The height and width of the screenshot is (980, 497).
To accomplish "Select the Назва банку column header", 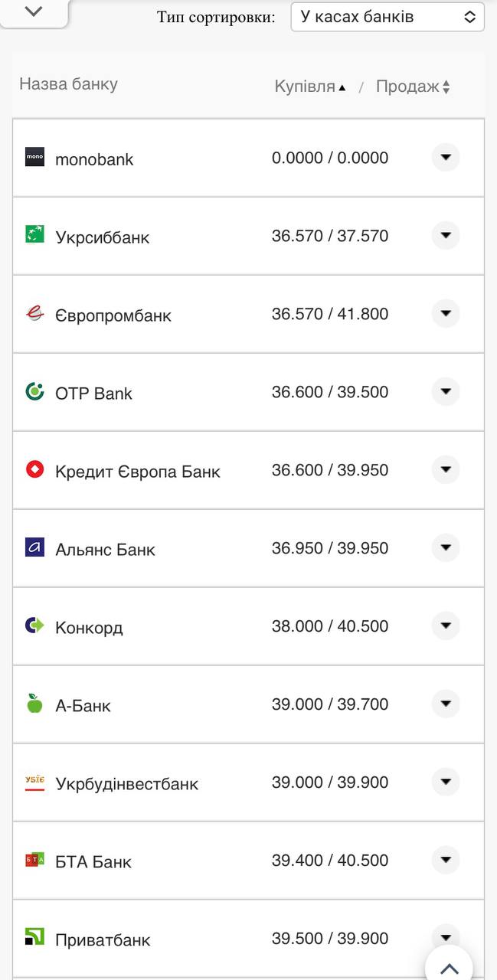I will (x=67, y=84).
